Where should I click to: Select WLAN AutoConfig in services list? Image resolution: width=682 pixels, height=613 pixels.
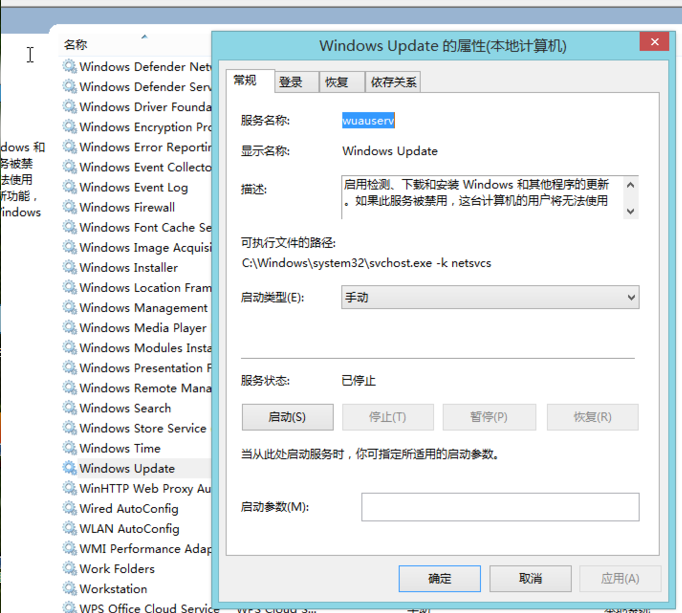point(129,528)
